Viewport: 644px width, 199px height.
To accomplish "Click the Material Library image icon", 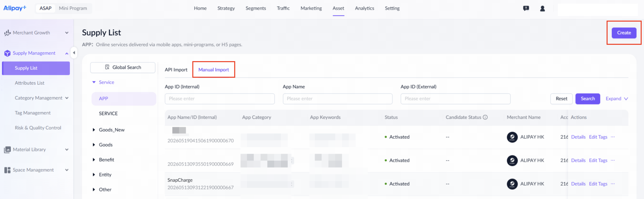I will point(7,150).
